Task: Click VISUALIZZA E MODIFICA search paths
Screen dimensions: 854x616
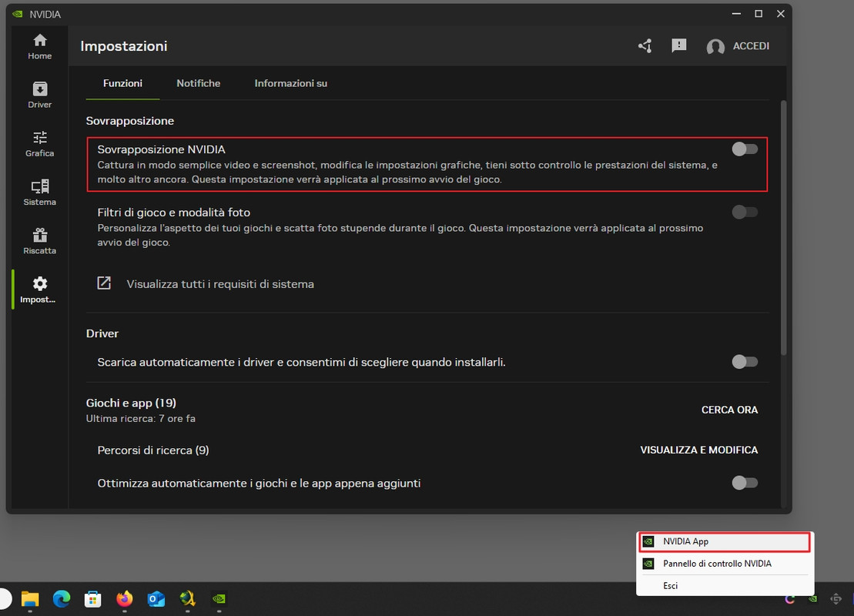Action: tap(698, 450)
